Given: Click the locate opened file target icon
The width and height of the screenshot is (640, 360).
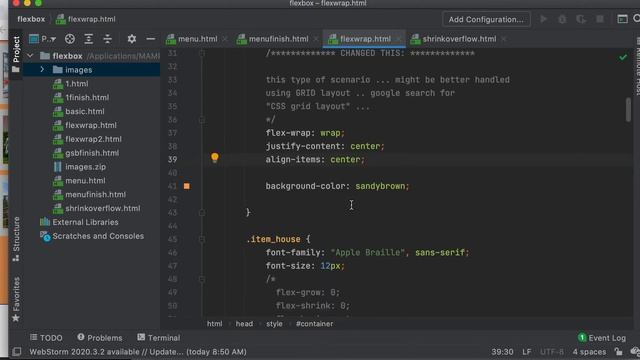Looking at the screenshot, I should pyautogui.click(x=70, y=39).
